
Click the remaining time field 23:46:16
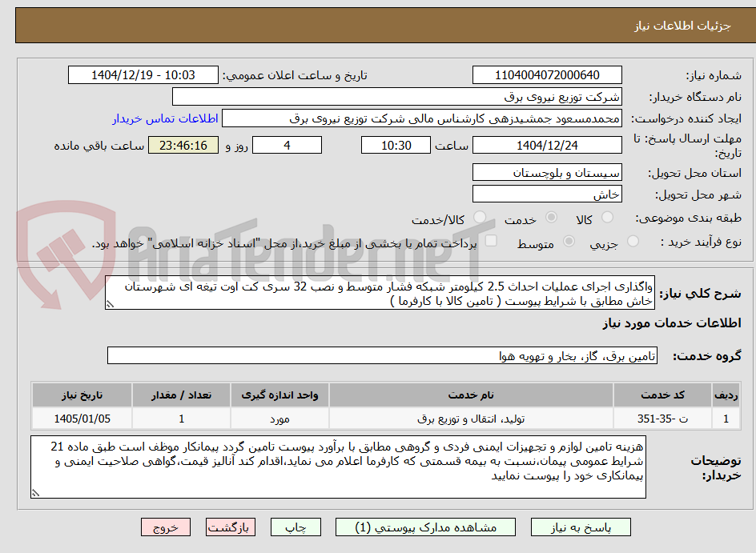tap(183, 145)
